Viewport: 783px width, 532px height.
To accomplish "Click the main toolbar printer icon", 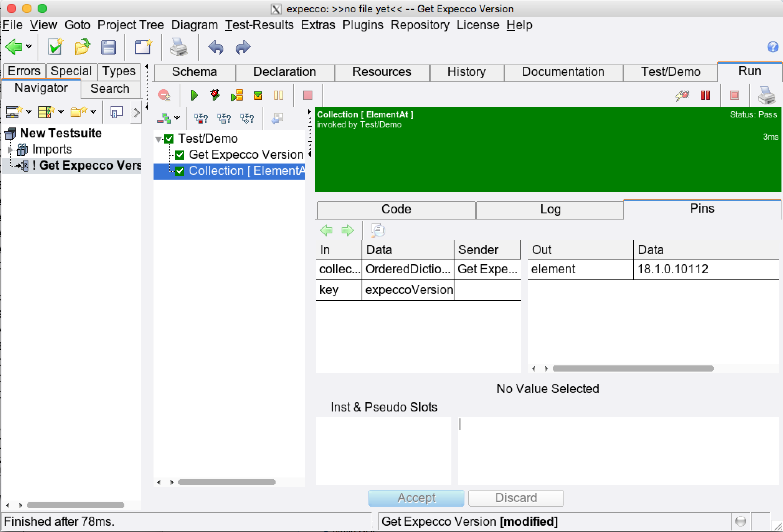I will (179, 47).
